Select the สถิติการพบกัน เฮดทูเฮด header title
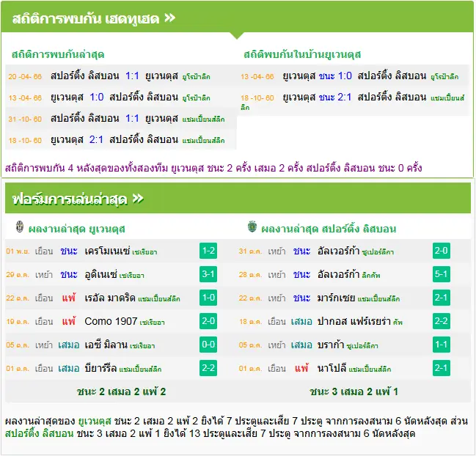The height and width of the screenshot is (456, 476). (86, 19)
